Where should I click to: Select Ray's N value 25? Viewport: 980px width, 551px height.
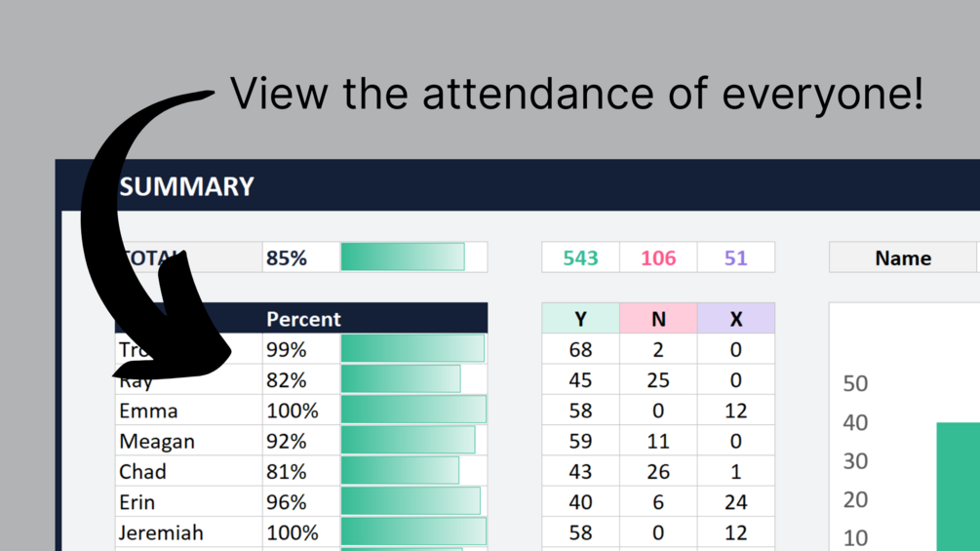[x=658, y=379]
